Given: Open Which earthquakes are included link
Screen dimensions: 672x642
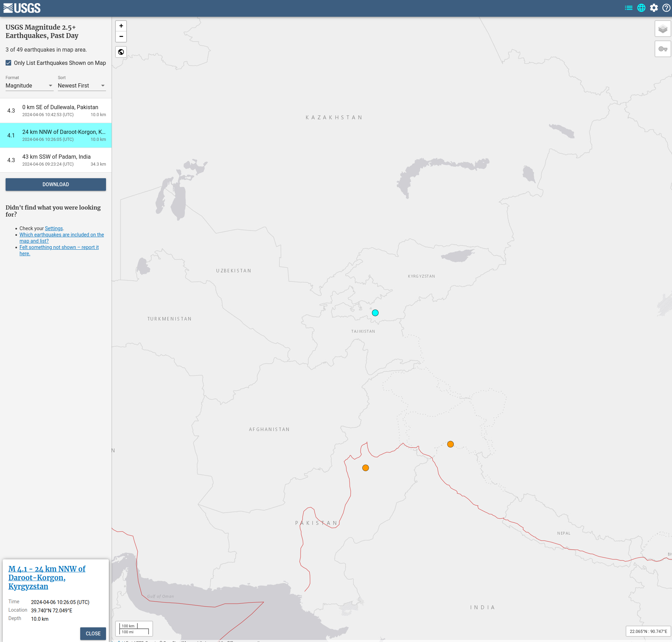Looking at the screenshot, I should 62,238.
